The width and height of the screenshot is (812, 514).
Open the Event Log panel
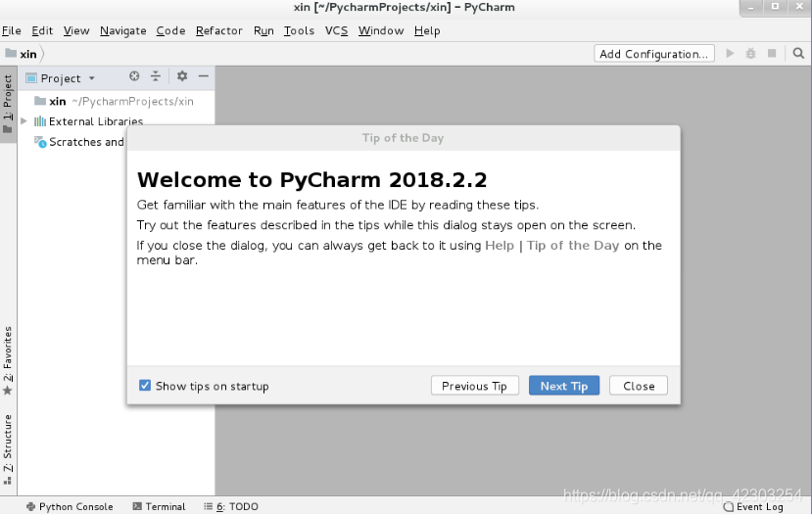point(753,507)
